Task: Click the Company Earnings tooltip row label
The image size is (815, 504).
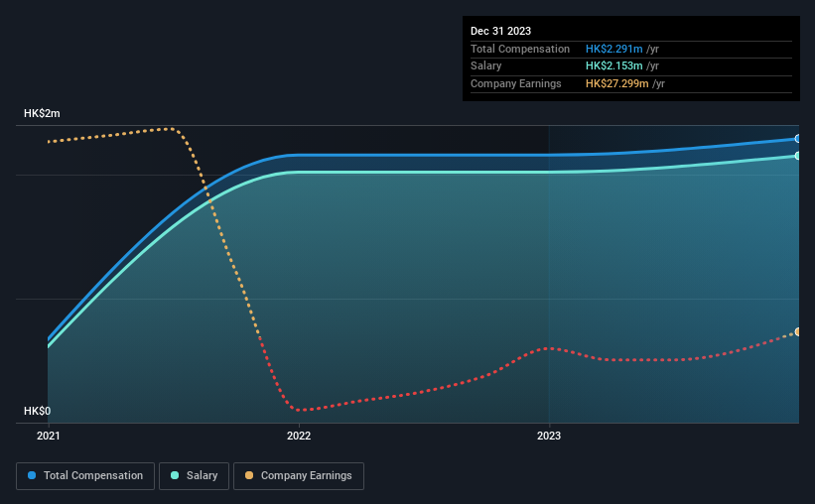Action: click(515, 83)
